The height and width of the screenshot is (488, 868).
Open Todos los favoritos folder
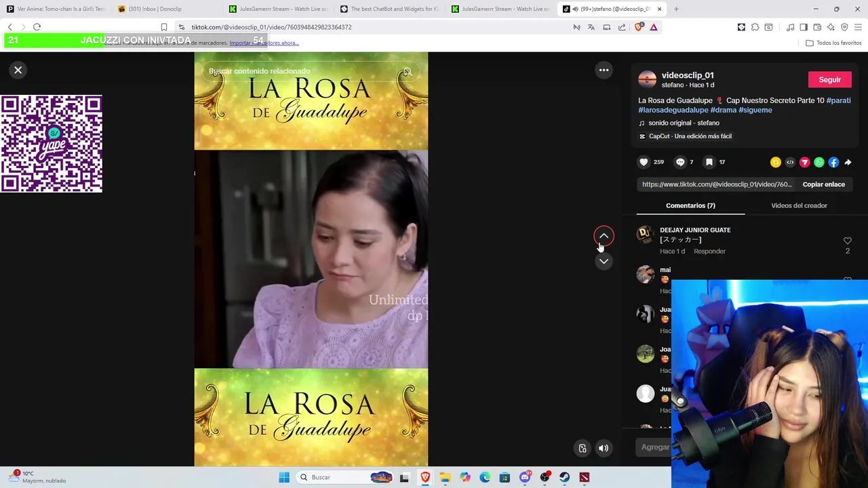833,43
